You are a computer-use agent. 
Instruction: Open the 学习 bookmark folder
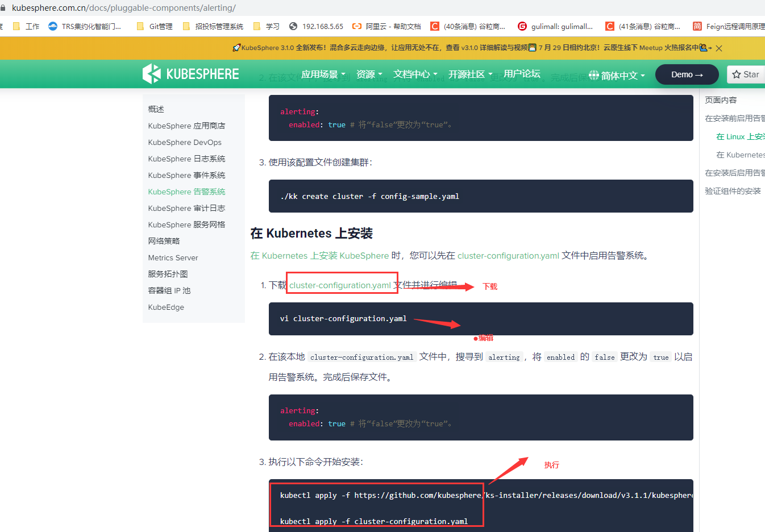pyautogui.click(x=266, y=26)
